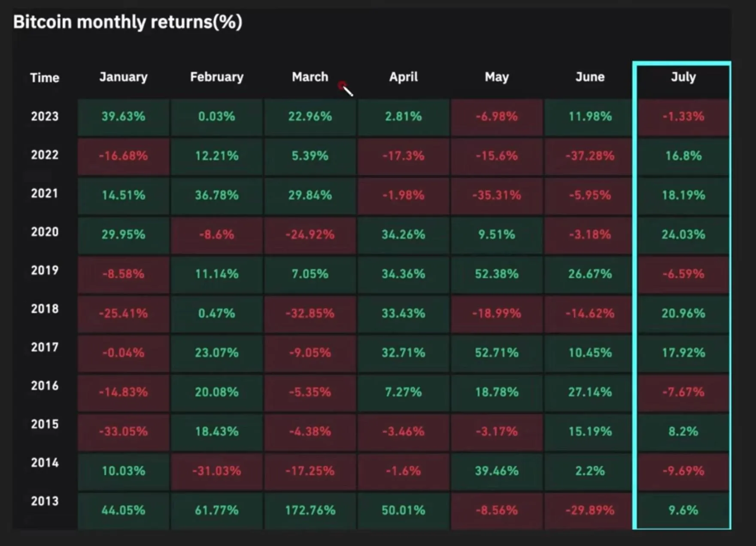Screen dimensions: 756x546
Task: Click the -33.05% January 2015 cell
Action: pos(123,431)
